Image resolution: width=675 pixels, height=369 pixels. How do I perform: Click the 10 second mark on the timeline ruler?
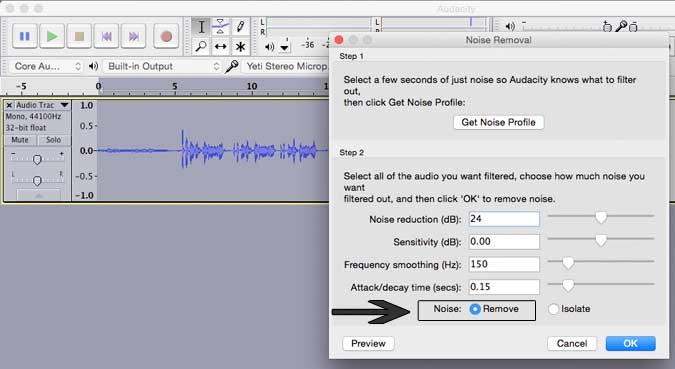tap(252, 86)
